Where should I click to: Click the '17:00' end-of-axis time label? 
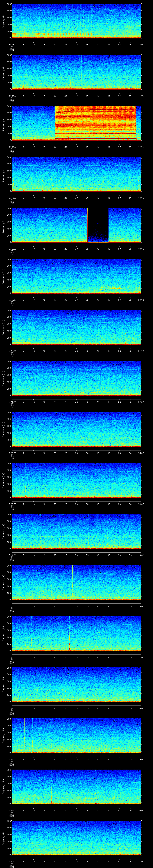click(141, 147)
